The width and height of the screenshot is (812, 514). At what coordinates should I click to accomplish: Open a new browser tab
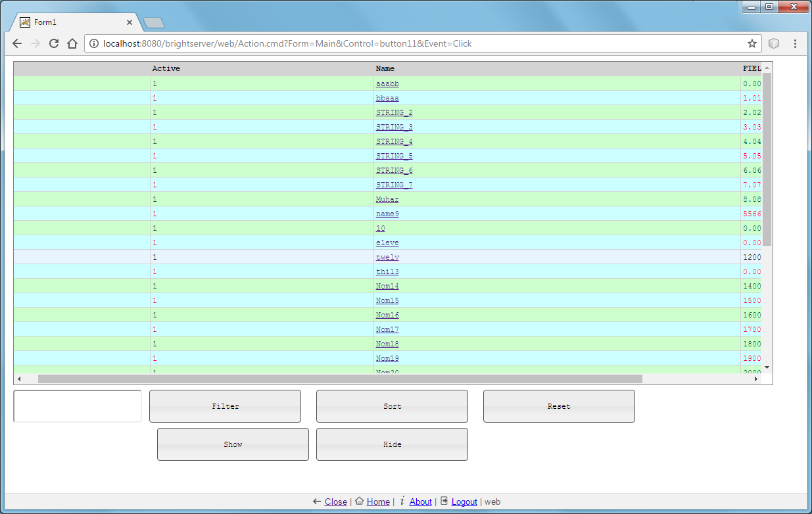point(154,23)
